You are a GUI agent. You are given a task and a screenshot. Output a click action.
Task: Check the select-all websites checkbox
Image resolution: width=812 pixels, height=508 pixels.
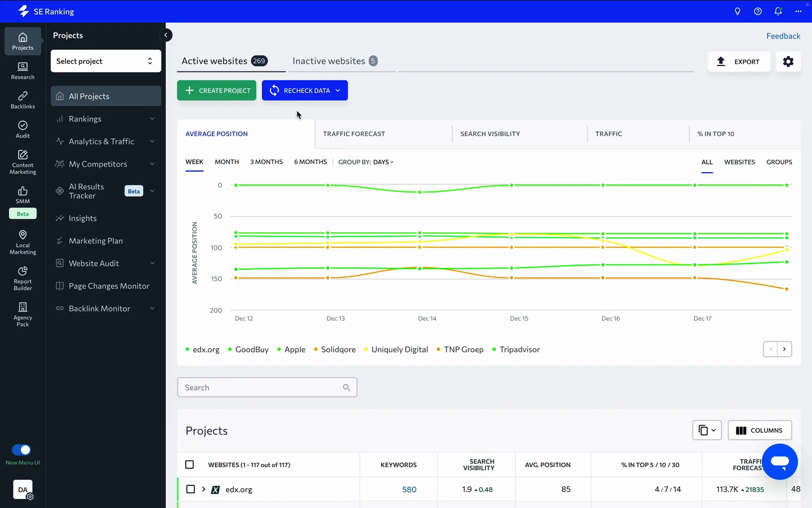pos(189,465)
